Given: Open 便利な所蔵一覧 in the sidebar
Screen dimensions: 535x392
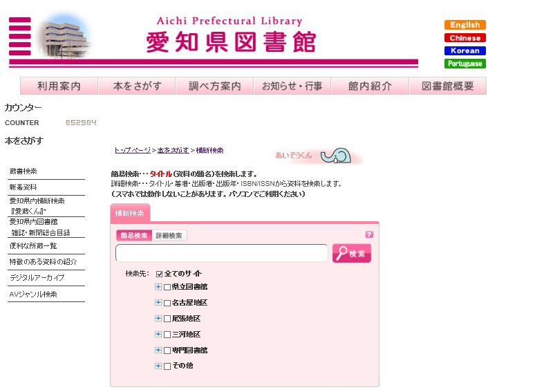Looking at the screenshot, I should pos(33,245).
